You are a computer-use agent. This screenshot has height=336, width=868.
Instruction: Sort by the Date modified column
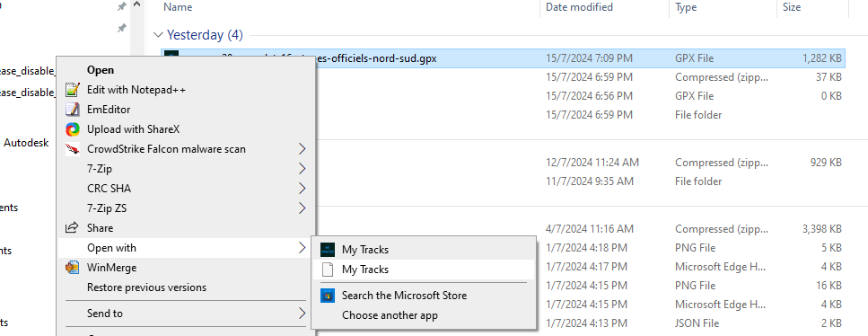(x=579, y=7)
